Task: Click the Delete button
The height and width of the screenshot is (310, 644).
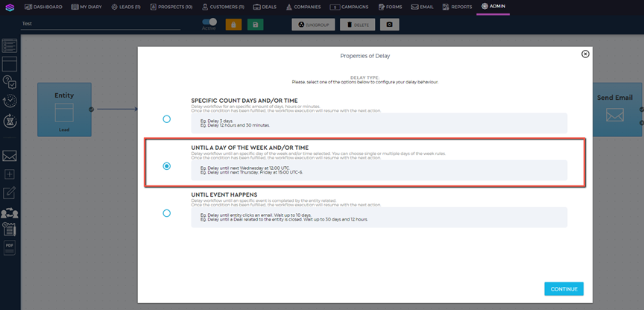Action: tap(358, 25)
